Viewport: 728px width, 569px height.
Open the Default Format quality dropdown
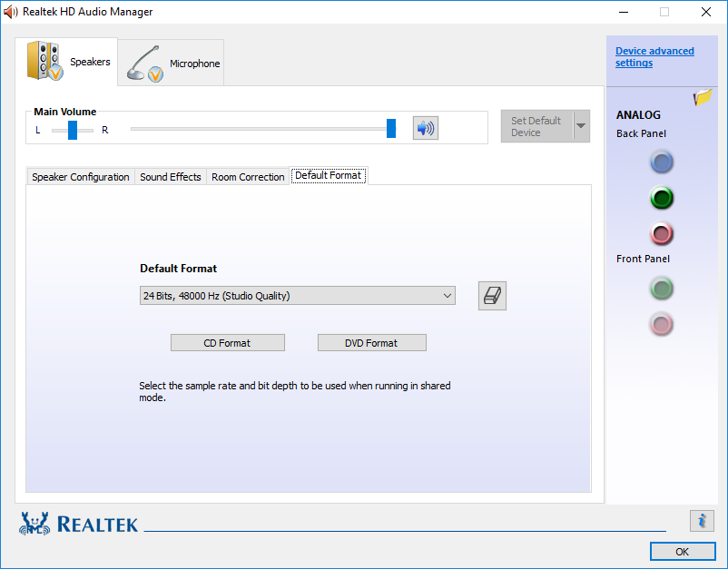tap(298, 296)
